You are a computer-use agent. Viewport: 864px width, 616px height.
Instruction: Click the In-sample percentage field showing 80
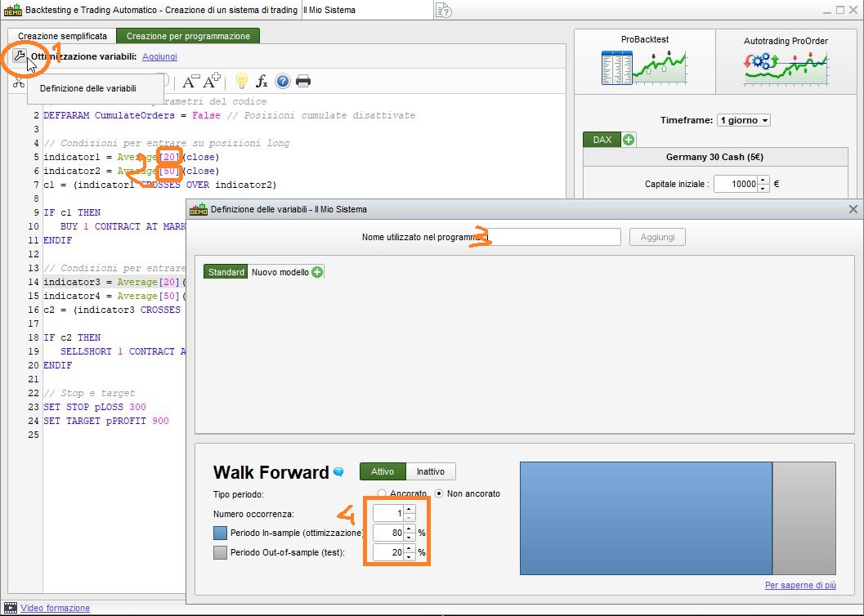[388, 533]
